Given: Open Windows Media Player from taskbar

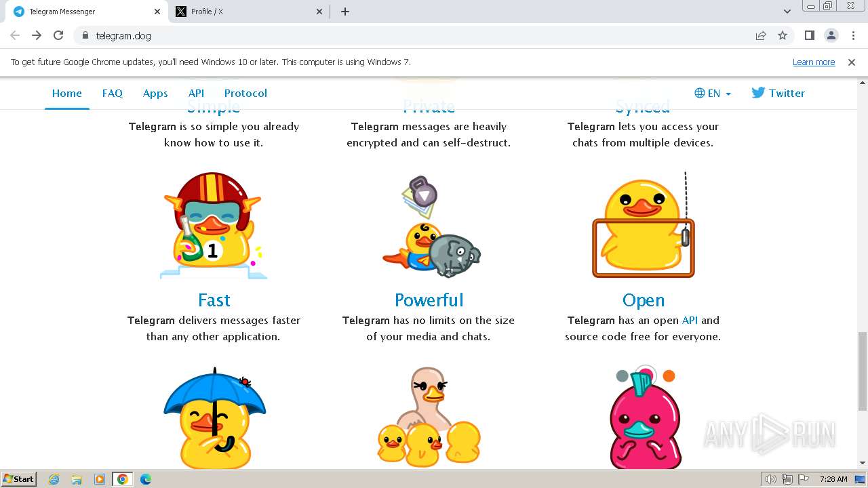Looking at the screenshot, I should (x=100, y=479).
